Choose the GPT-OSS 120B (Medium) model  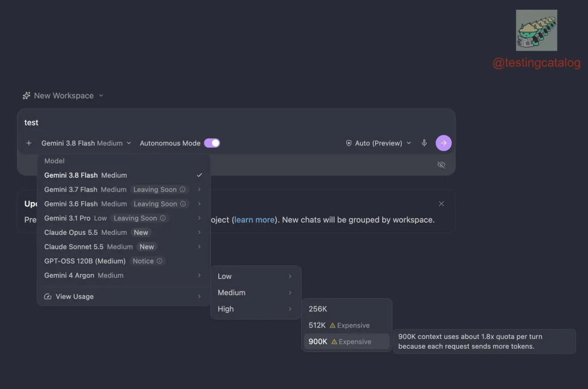124,261
